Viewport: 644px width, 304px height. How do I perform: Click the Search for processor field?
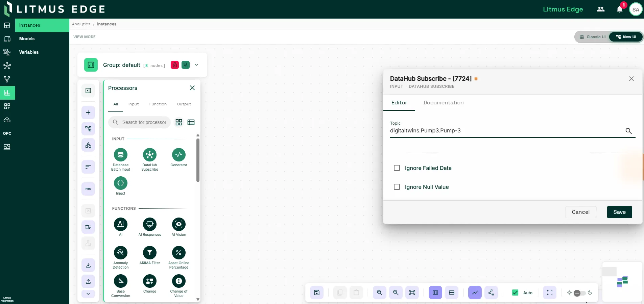pos(139,122)
